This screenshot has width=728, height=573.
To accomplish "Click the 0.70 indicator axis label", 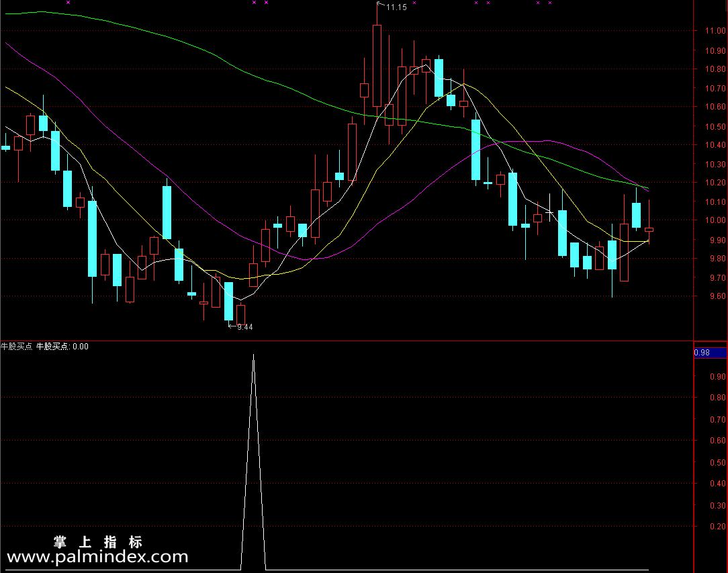I will click(718, 419).
